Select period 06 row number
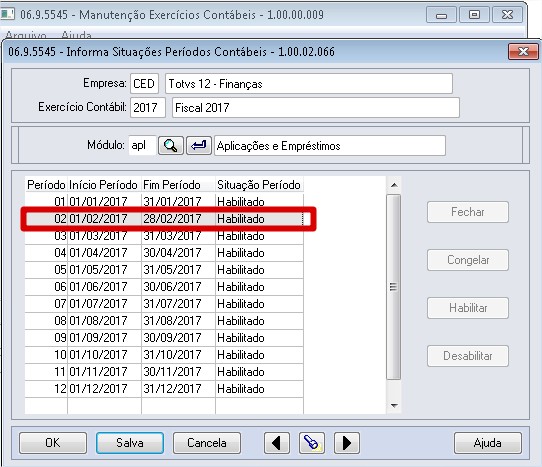 point(60,287)
